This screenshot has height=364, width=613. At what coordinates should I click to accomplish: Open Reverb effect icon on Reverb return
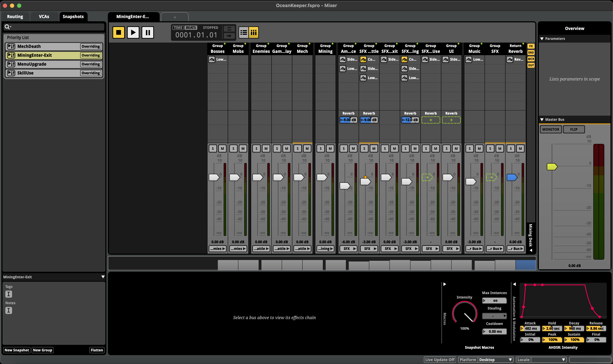(x=510, y=59)
